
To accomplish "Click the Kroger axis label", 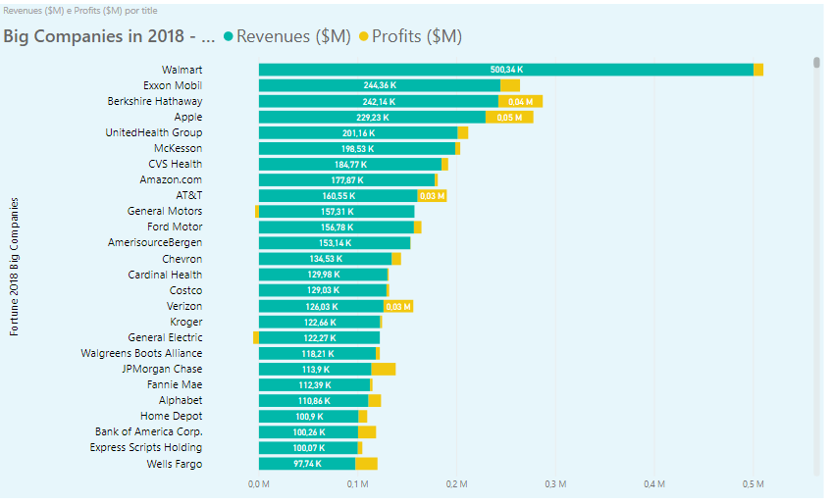I will click(186, 322).
